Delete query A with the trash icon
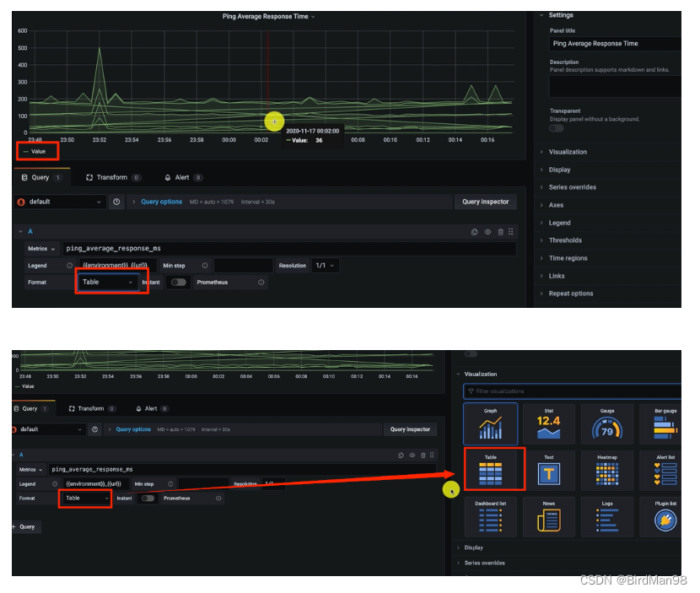This screenshot has width=700, height=593. tap(502, 231)
